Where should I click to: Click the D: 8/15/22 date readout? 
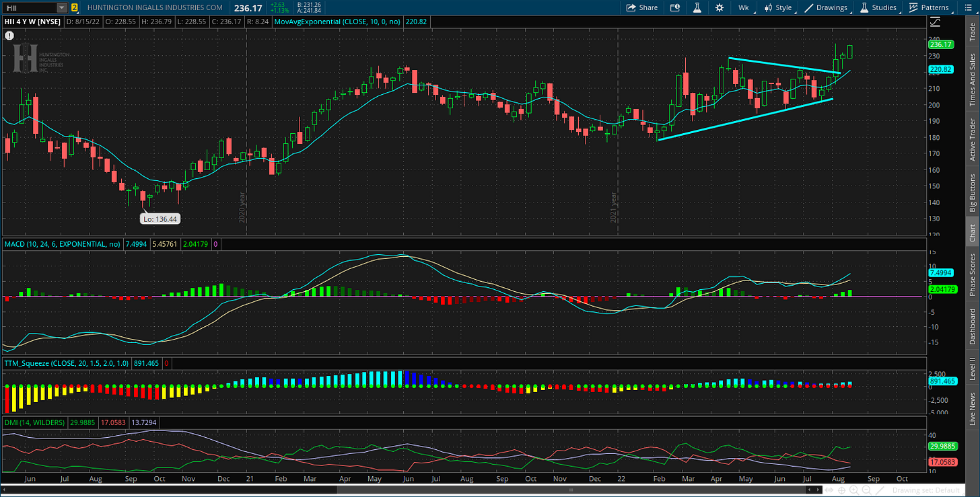[83, 22]
